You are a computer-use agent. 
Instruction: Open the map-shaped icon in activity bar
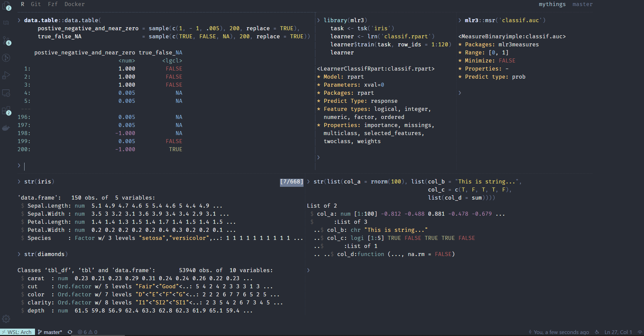point(6,23)
